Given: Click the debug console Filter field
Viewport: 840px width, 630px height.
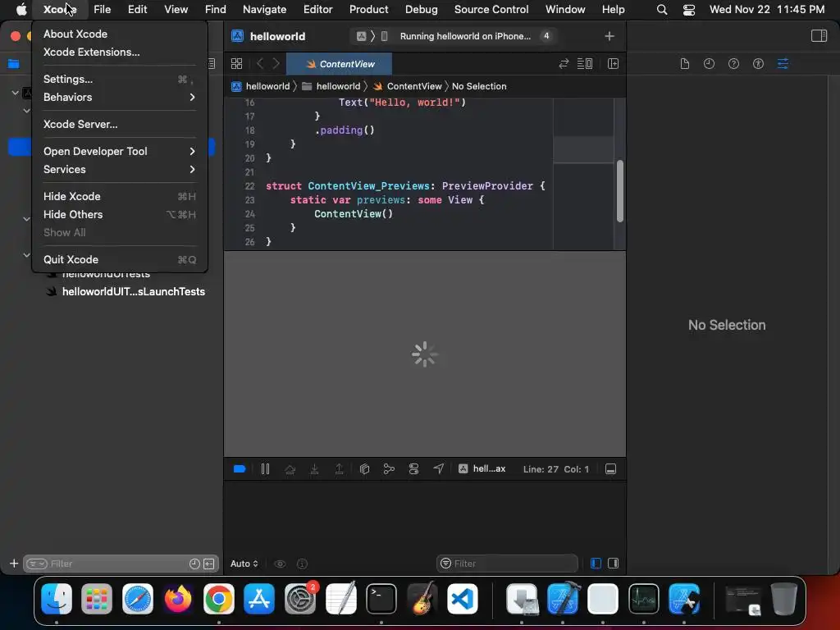Looking at the screenshot, I should [x=507, y=564].
